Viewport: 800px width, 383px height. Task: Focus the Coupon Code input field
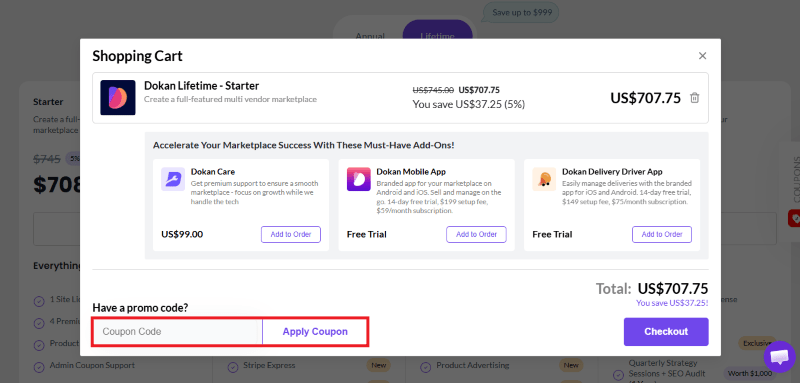(x=178, y=331)
